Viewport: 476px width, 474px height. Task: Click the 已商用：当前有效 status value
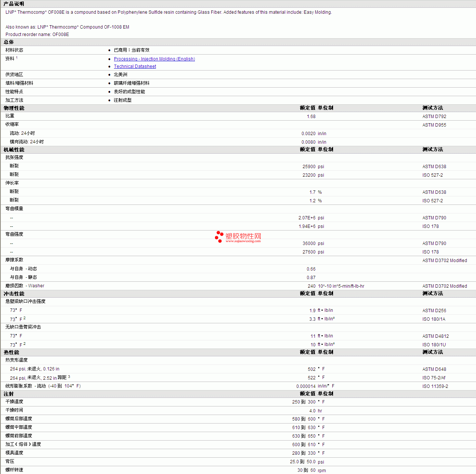[x=131, y=50]
